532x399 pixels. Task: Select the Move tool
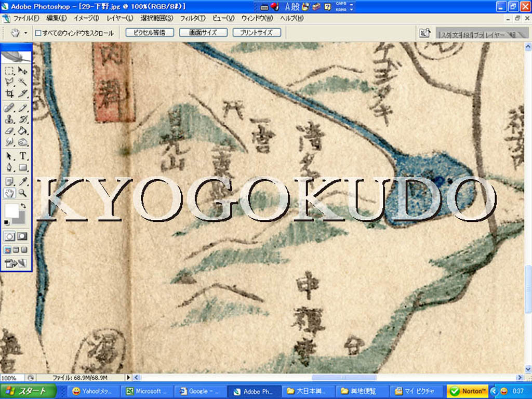tap(22, 71)
